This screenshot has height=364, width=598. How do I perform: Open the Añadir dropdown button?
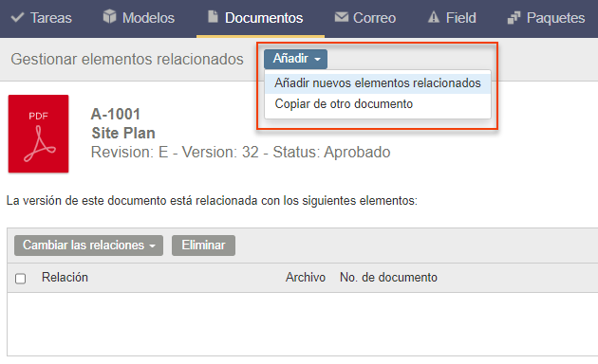(x=295, y=59)
